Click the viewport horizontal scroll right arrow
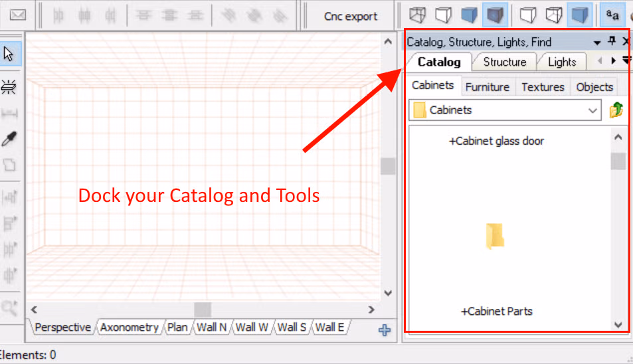This screenshot has height=364, width=633. tap(371, 310)
